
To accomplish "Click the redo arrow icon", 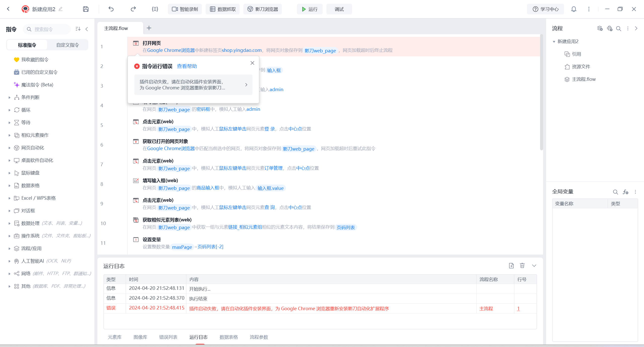I will tap(133, 9).
